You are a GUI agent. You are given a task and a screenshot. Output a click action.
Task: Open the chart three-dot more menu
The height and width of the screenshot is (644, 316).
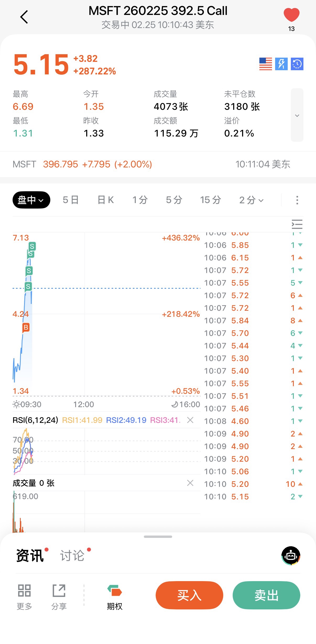coord(297,200)
